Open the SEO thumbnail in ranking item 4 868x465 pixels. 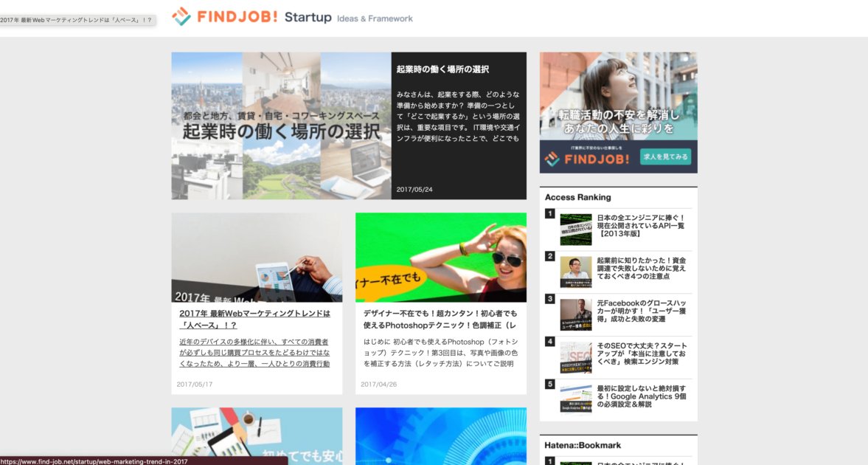coord(576,357)
